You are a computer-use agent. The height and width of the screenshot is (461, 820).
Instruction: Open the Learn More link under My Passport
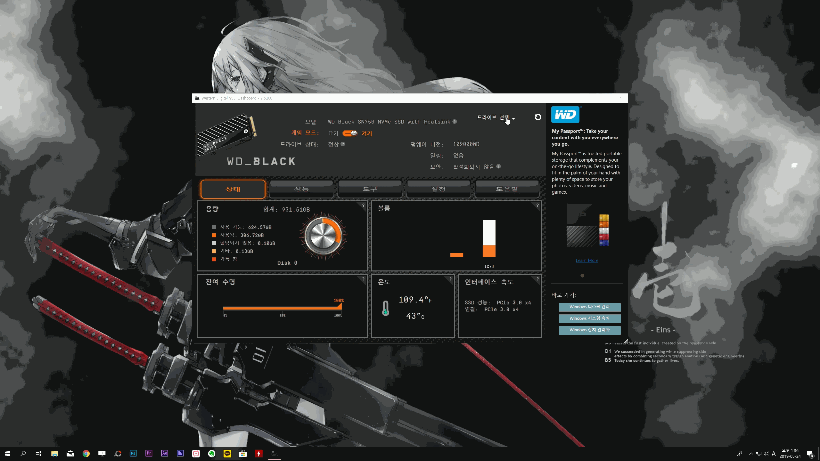(586, 260)
